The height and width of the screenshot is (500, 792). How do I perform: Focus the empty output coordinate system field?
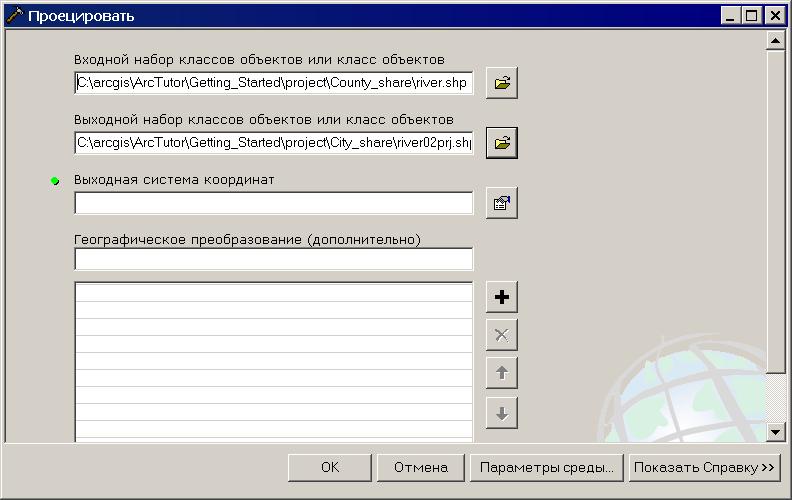pyautogui.click(x=273, y=203)
